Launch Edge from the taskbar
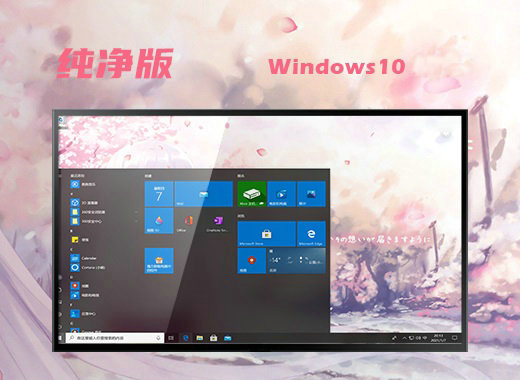Screen dimensions: 520x380 (x=186, y=338)
